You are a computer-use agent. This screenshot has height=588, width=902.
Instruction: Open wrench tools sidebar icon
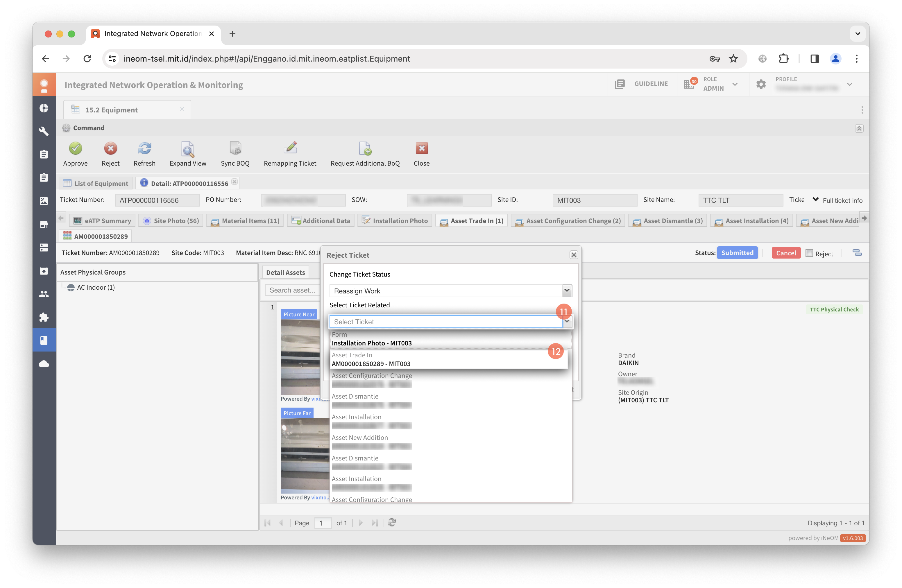[x=44, y=131]
